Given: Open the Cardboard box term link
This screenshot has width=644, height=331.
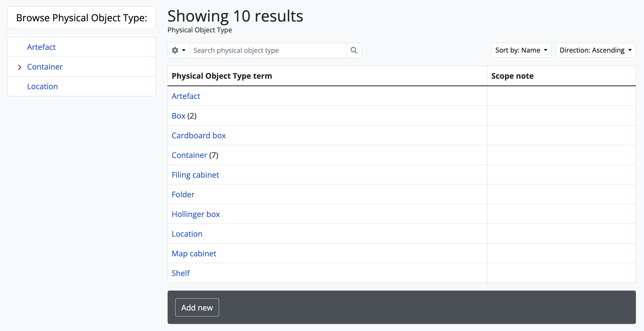Looking at the screenshot, I should pos(199,136).
